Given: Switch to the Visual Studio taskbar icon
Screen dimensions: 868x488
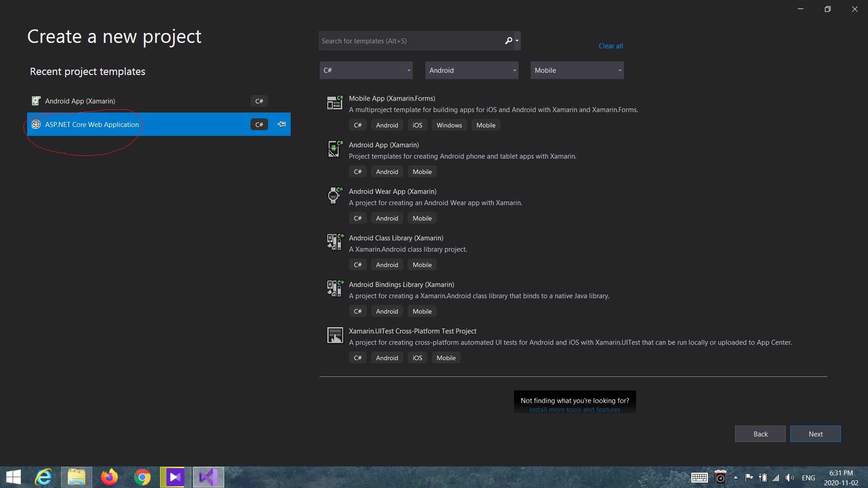Looking at the screenshot, I should pyautogui.click(x=208, y=477).
